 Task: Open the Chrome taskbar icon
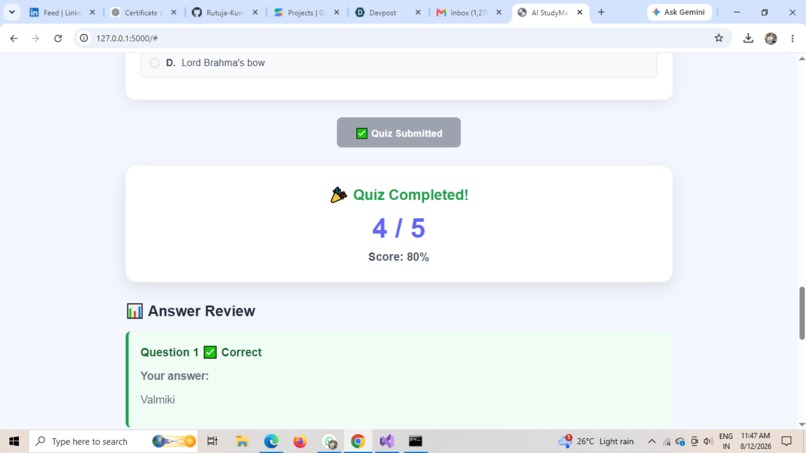(358, 441)
